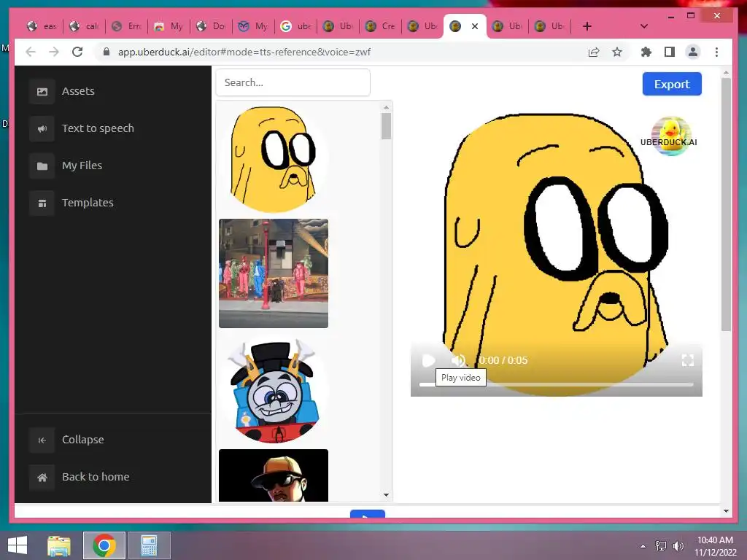Switch to the 'eas' tab
Image resolution: width=747 pixels, height=560 pixels.
pyautogui.click(x=42, y=26)
